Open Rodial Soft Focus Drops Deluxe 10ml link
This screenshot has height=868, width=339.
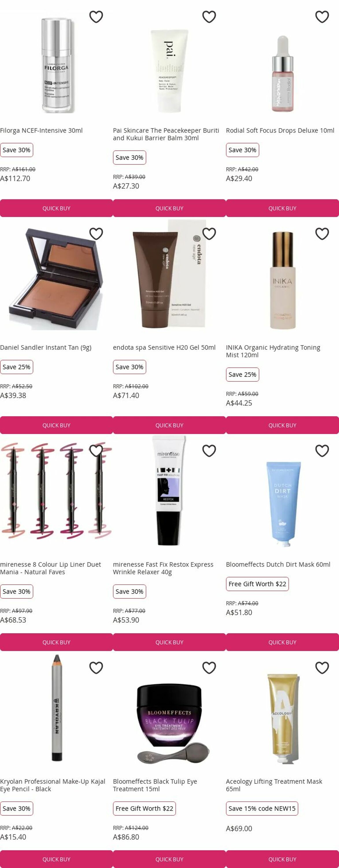280,130
